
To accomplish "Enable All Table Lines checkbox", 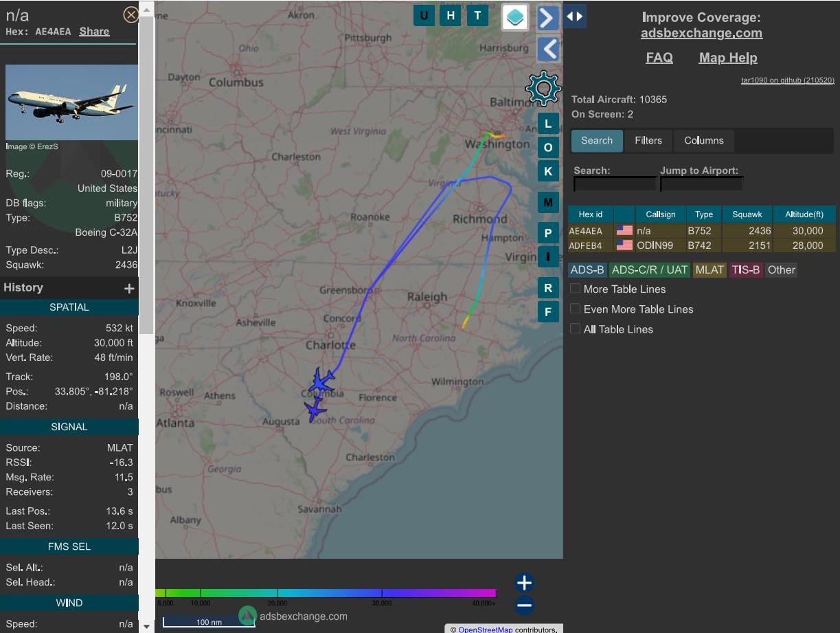I will (576, 329).
